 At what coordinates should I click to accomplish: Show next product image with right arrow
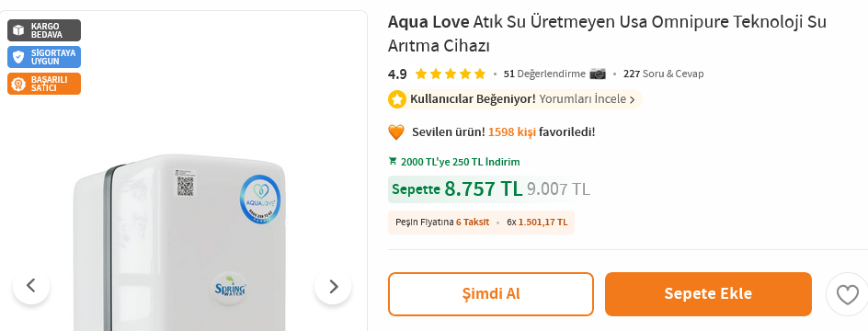click(x=333, y=286)
